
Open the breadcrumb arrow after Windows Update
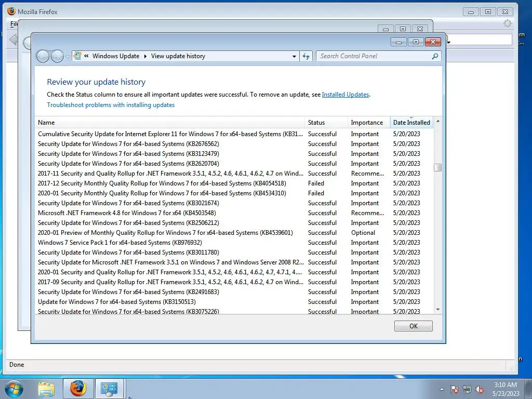tap(145, 56)
